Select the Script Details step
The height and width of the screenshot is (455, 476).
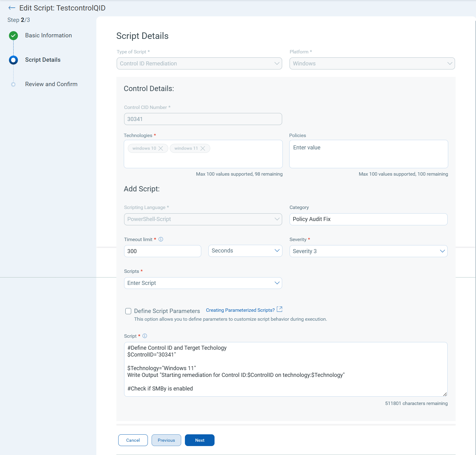click(43, 60)
